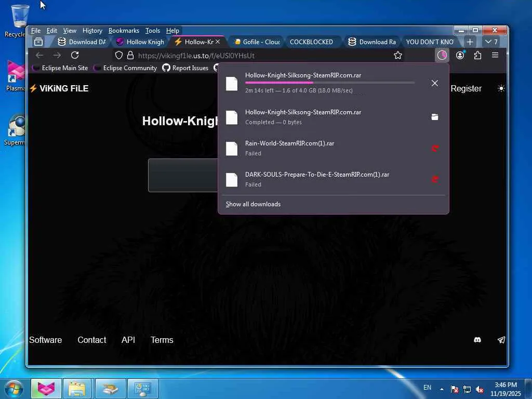532x399 pixels.
Task: Open the network tray icon
Action: click(x=467, y=390)
